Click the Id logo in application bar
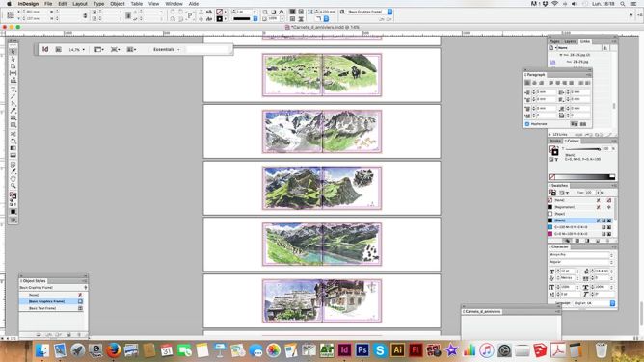This screenshot has height=362, width=644. tap(45, 49)
